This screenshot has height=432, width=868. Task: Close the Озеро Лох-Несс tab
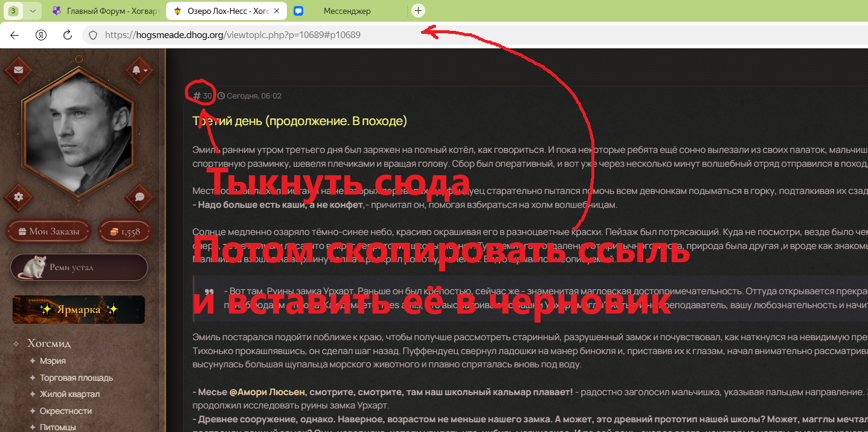point(277,11)
